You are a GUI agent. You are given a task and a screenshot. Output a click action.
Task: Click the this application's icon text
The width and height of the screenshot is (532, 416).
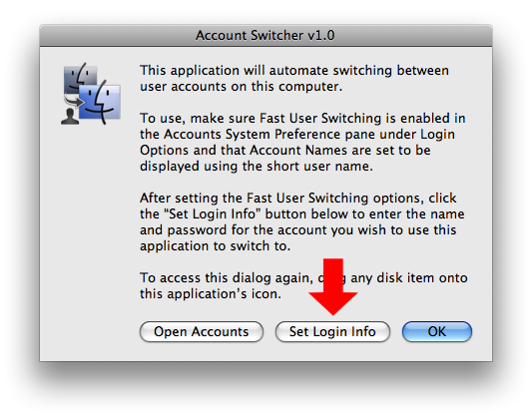point(211,294)
